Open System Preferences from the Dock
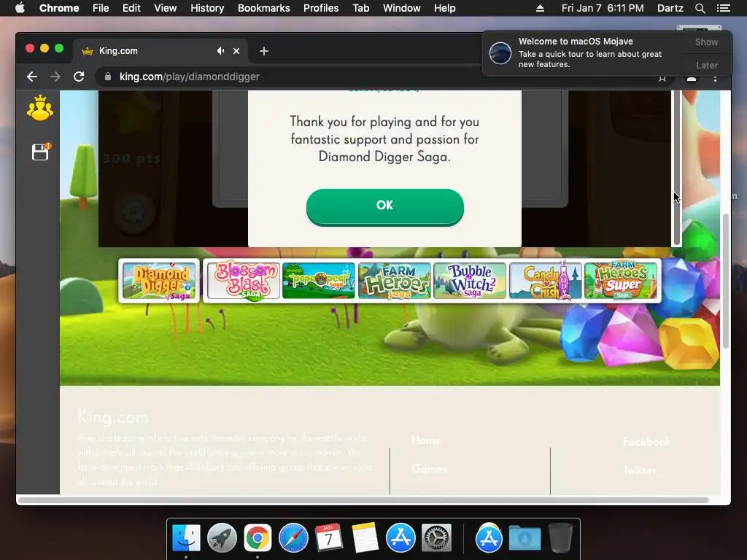This screenshot has width=747, height=560. pyautogui.click(x=436, y=538)
